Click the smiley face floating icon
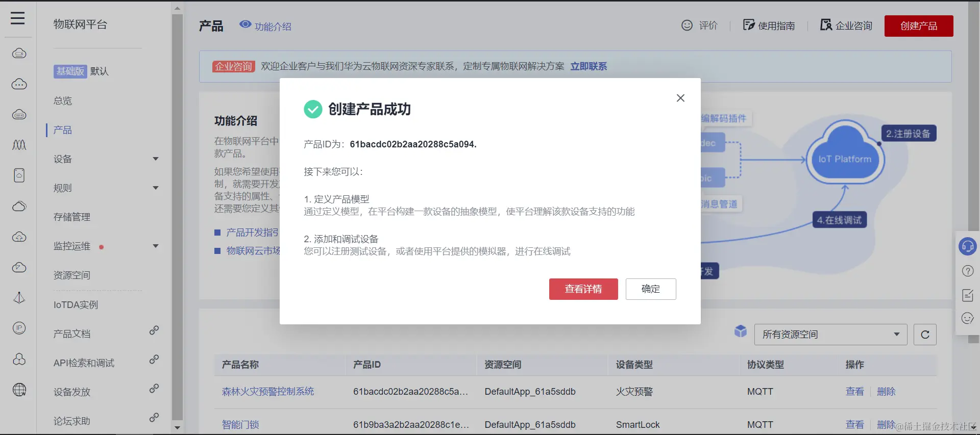The image size is (980, 435). [x=968, y=319]
